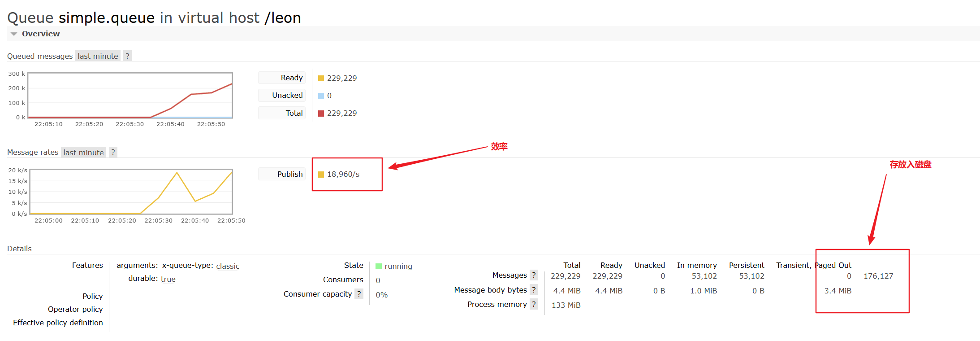The width and height of the screenshot is (980, 341).
Task: Toggle the Unacked legend label
Action: (x=287, y=95)
